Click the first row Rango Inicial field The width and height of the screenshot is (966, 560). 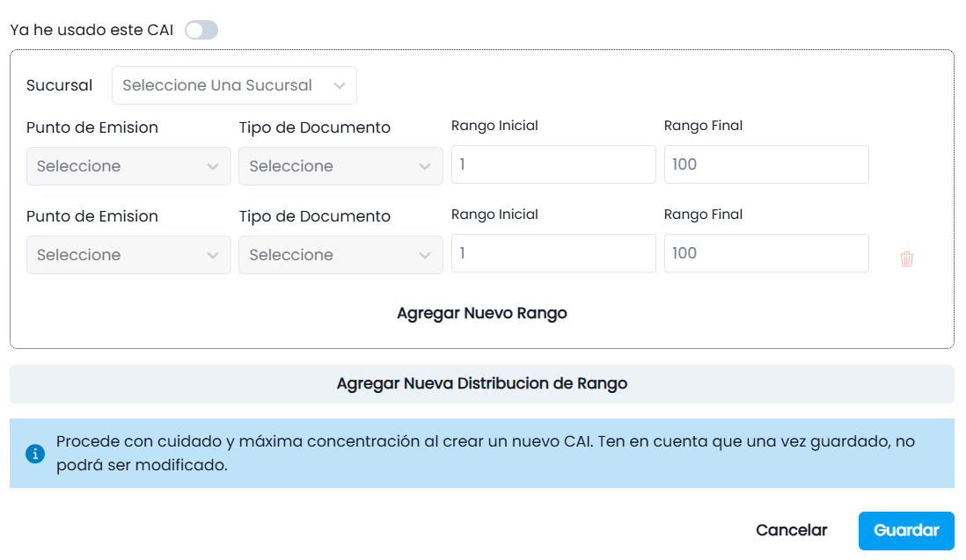coord(553,164)
